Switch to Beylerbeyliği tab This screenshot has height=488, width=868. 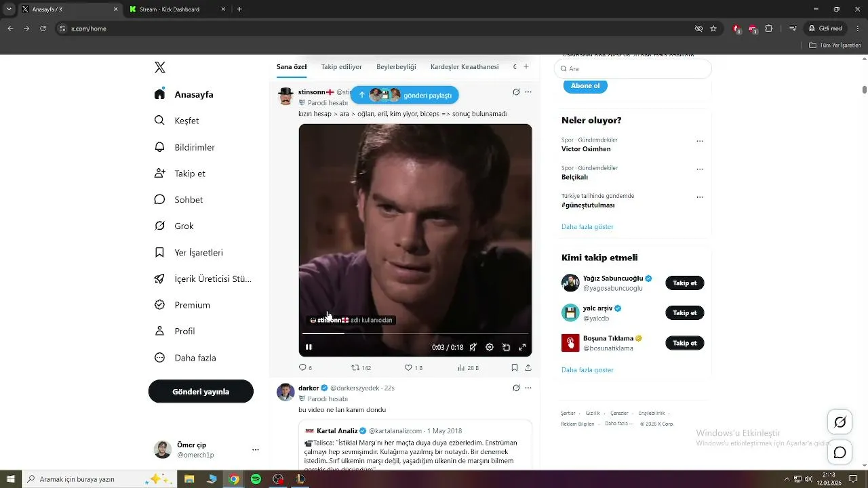396,67
